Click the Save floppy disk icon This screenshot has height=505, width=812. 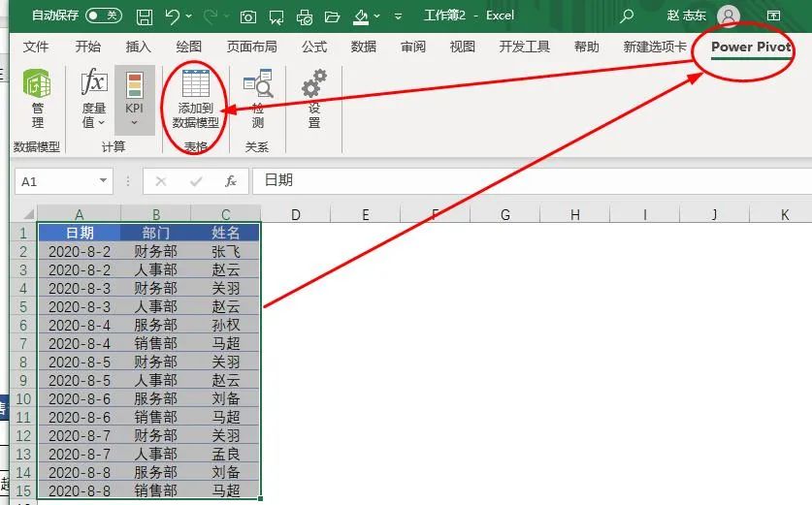pos(144,16)
